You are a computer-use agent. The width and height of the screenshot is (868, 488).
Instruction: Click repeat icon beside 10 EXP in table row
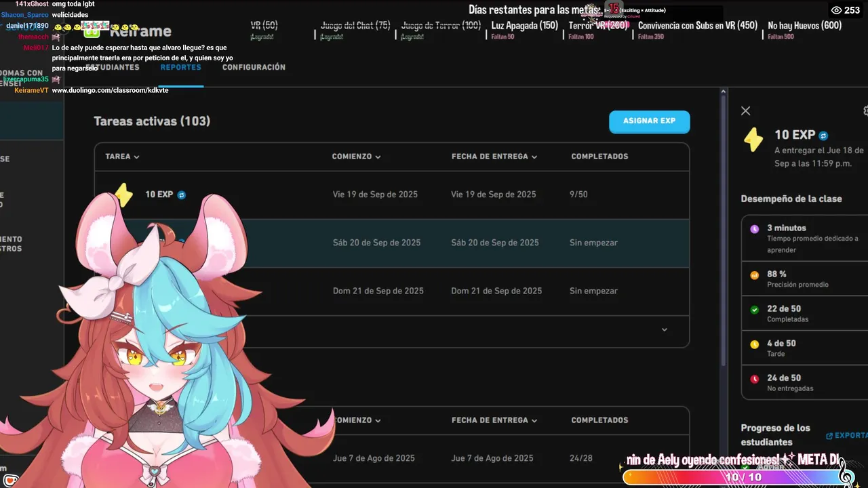[x=181, y=195]
